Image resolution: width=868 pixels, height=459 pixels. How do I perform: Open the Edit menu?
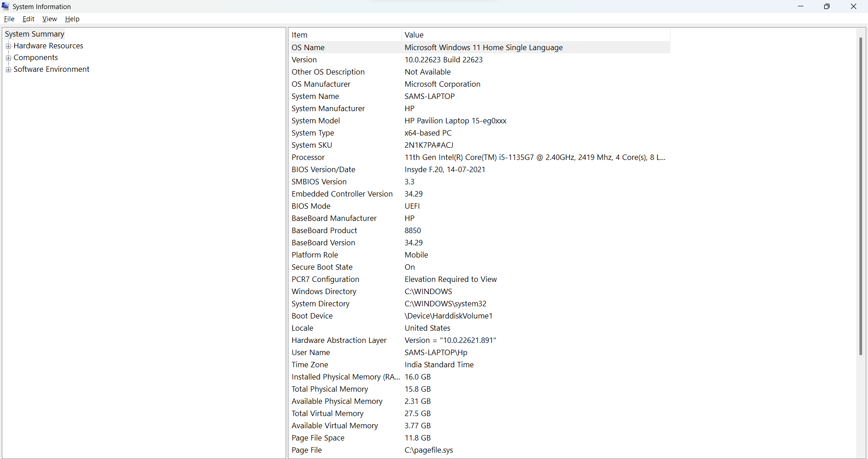tap(28, 19)
